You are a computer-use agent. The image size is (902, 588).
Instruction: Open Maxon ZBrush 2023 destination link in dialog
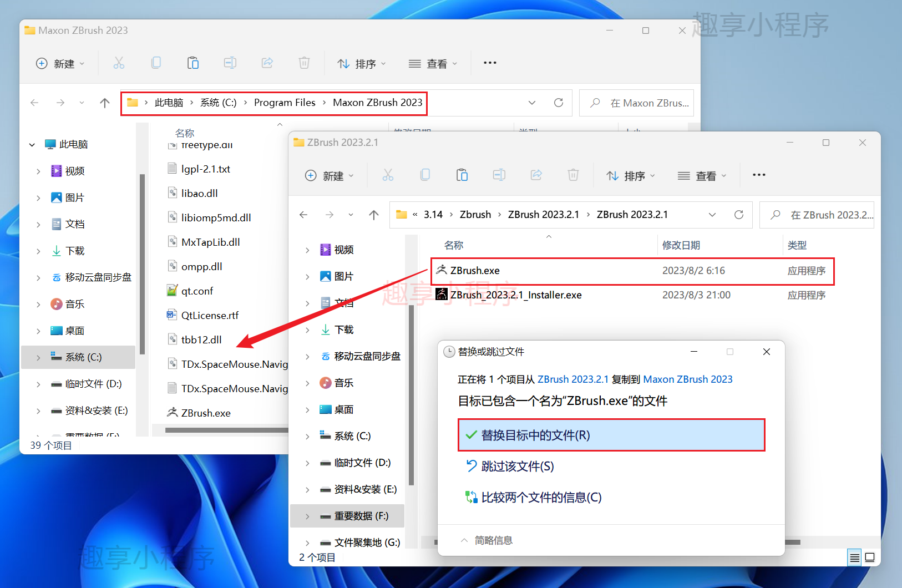(688, 379)
